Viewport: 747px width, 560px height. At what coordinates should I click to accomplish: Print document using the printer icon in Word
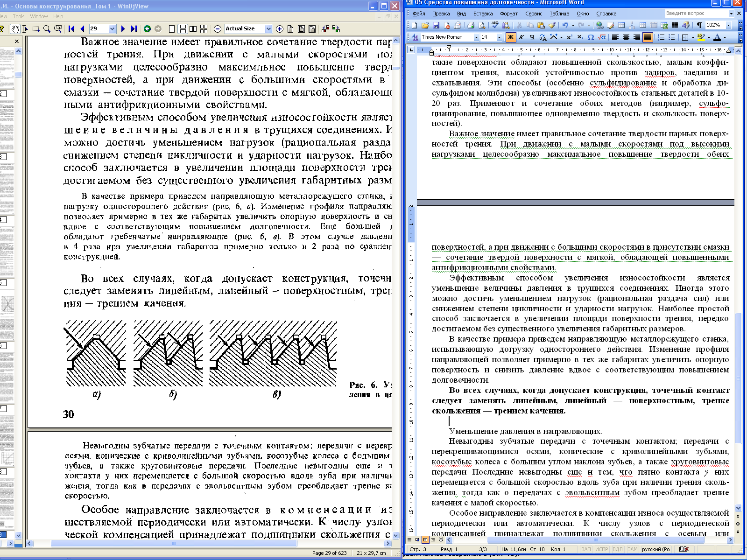click(471, 25)
